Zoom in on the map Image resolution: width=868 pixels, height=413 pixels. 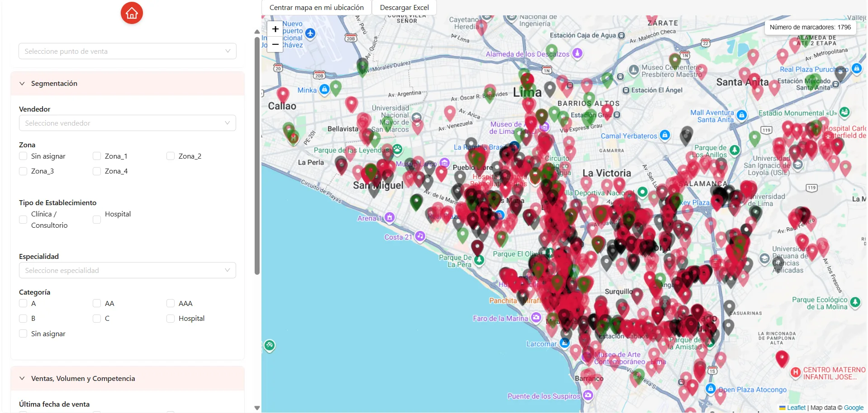click(275, 29)
